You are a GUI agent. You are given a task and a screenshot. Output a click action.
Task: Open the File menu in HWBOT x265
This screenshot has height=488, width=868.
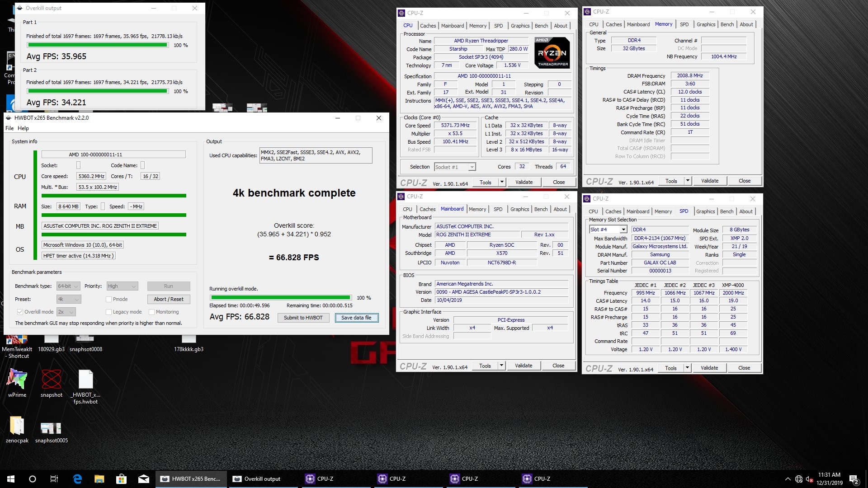pos(9,128)
